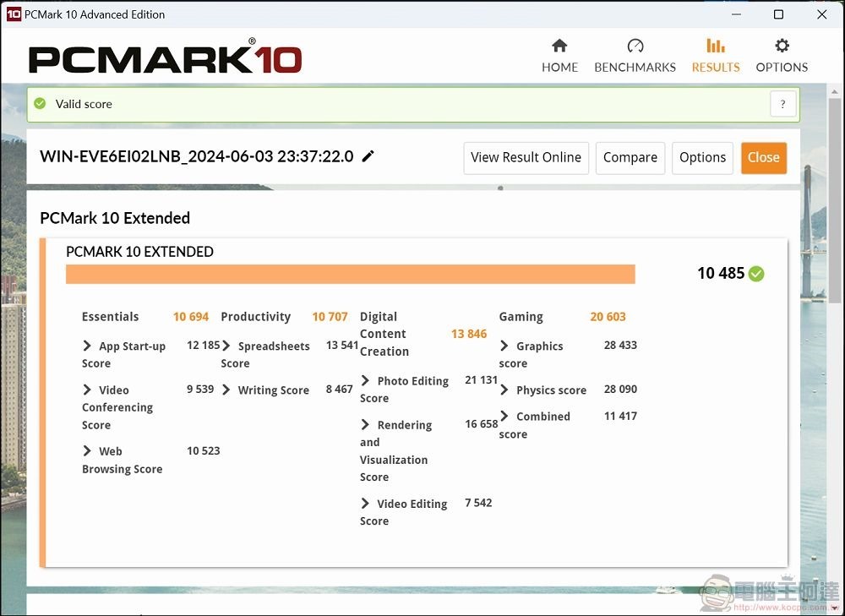Open the question mark help button

click(x=782, y=104)
